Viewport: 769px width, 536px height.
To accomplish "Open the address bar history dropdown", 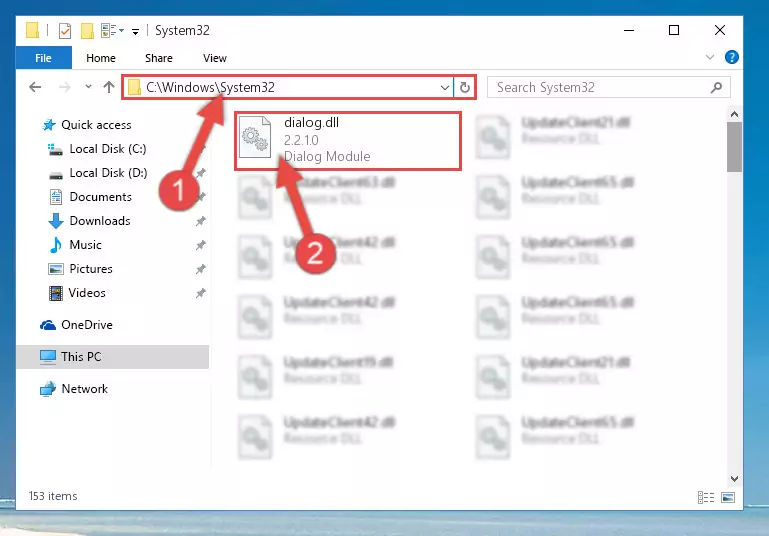I will click(444, 88).
